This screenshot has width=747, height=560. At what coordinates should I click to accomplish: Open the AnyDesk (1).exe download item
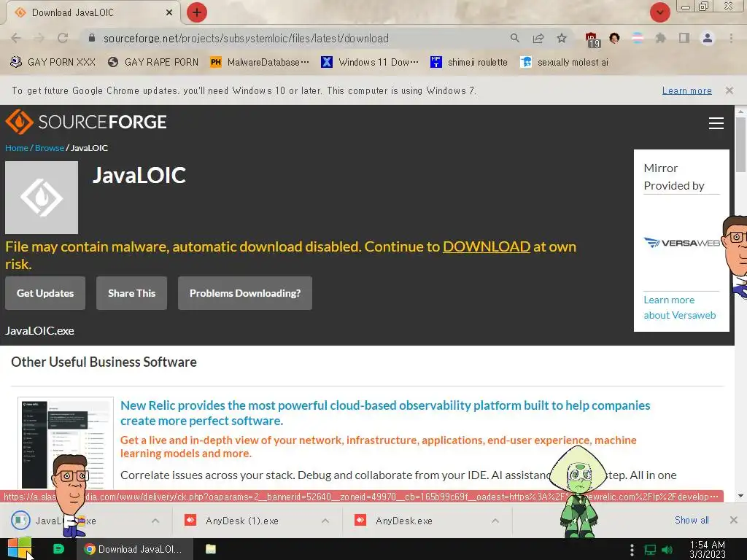tap(243, 521)
